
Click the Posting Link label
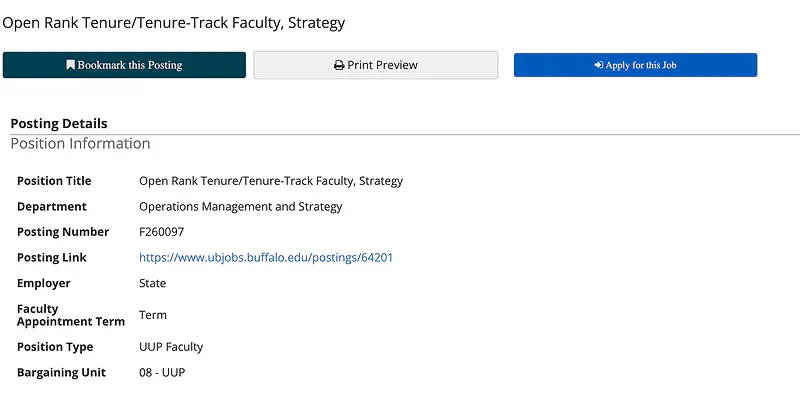click(x=52, y=258)
